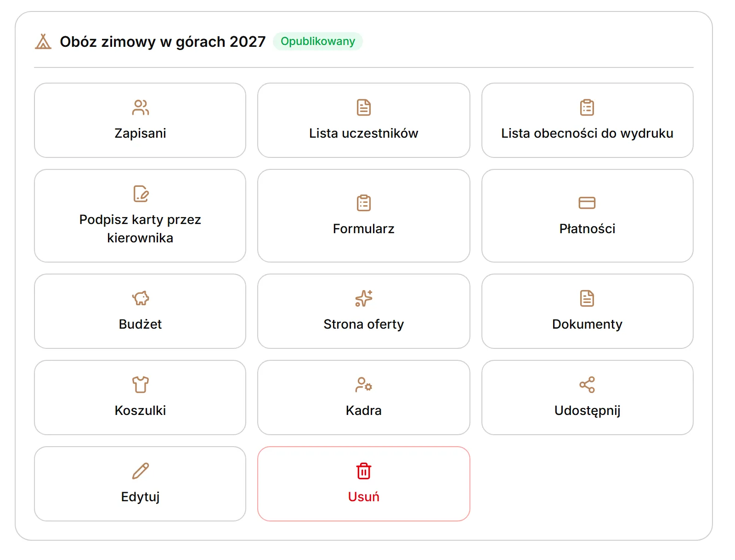Click the t-shirt Koszulki icon

pos(141,385)
